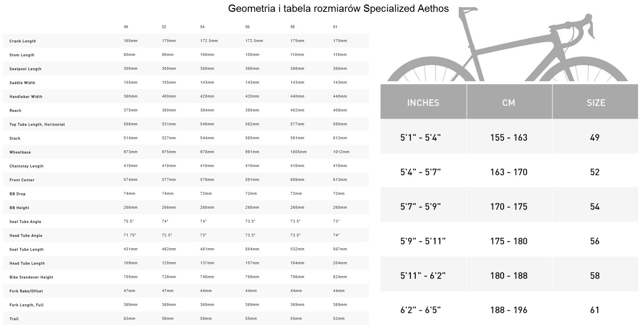Click the Trail row label

[x=14, y=319]
